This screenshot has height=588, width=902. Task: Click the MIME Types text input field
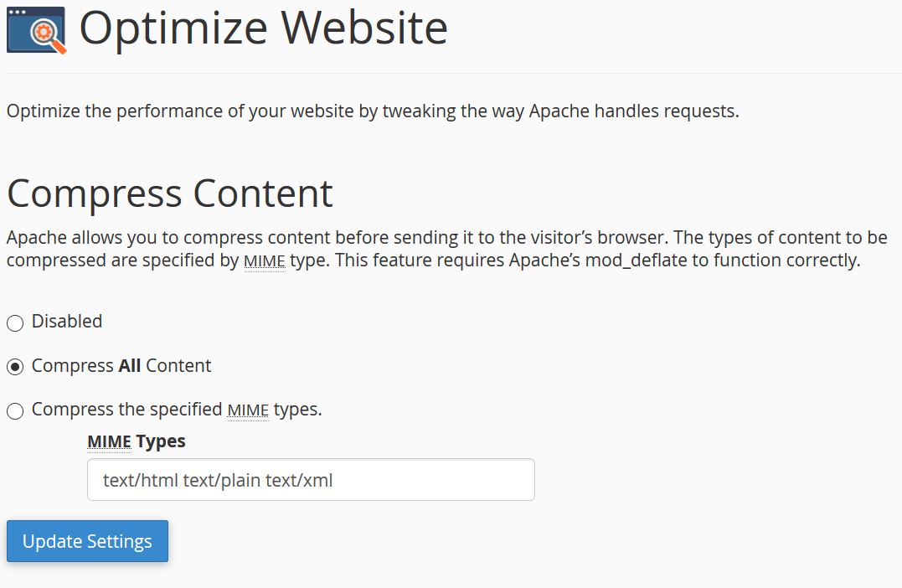tap(310, 480)
